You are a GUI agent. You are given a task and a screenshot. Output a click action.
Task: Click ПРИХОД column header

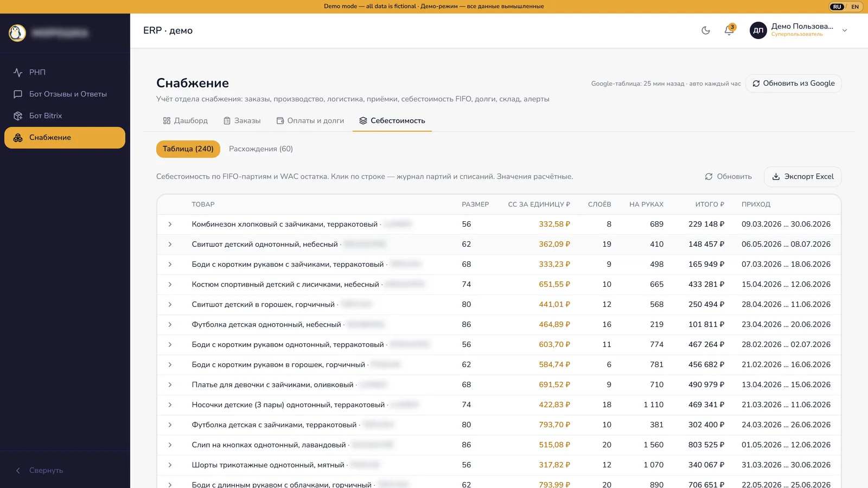click(756, 204)
